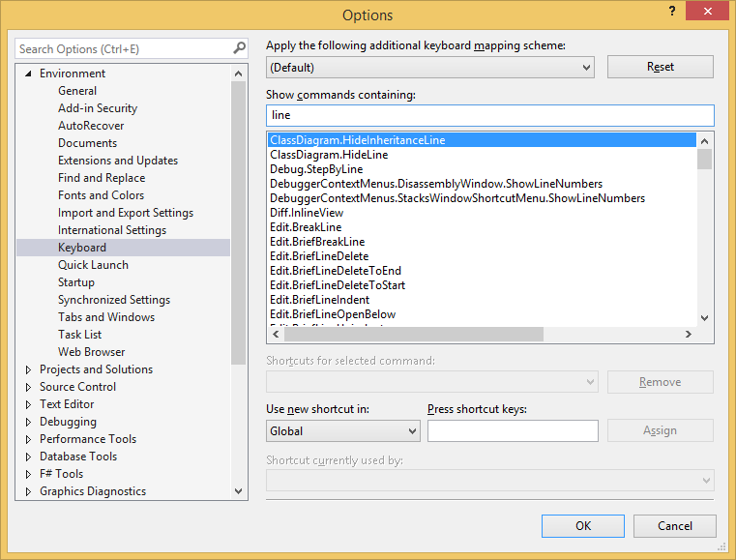The image size is (736, 560).
Task: Select Fonts and Colors
Action: [x=101, y=194]
